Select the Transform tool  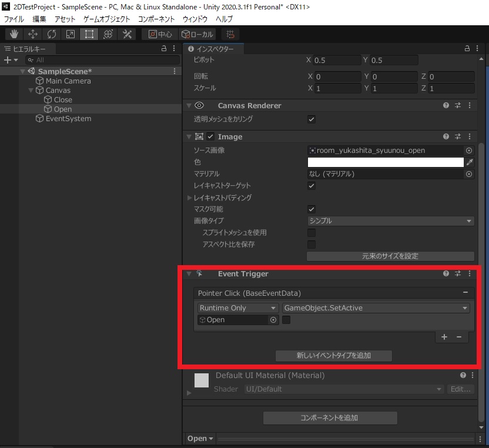[108, 34]
